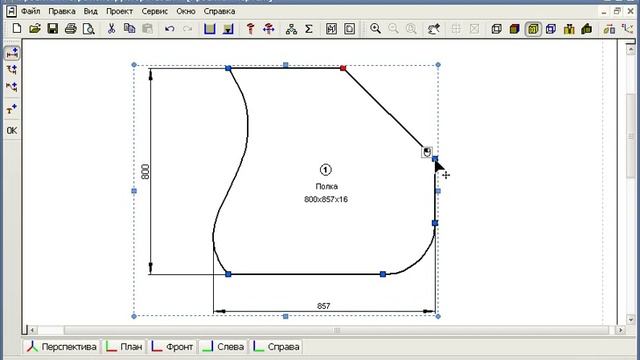Select the third dimension tool in sidebar
This screenshot has height=360, width=640.
click(x=12, y=87)
